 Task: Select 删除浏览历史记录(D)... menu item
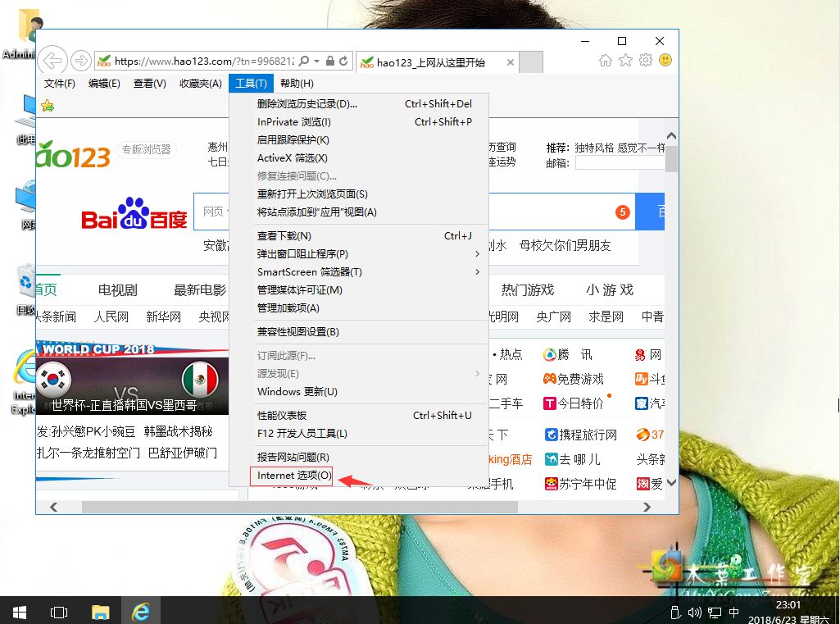coord(358,103)
